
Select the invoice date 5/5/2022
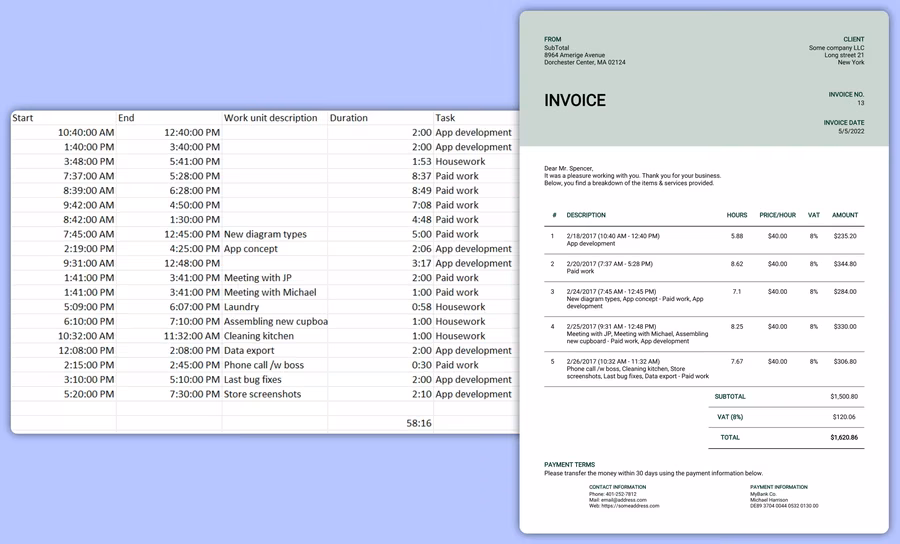(851, 131)
